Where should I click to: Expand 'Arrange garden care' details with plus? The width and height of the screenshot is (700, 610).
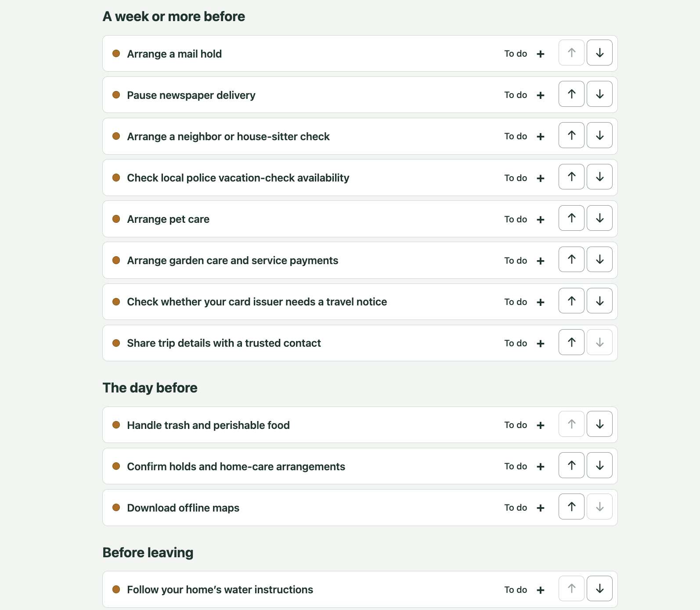pos(541,261)
